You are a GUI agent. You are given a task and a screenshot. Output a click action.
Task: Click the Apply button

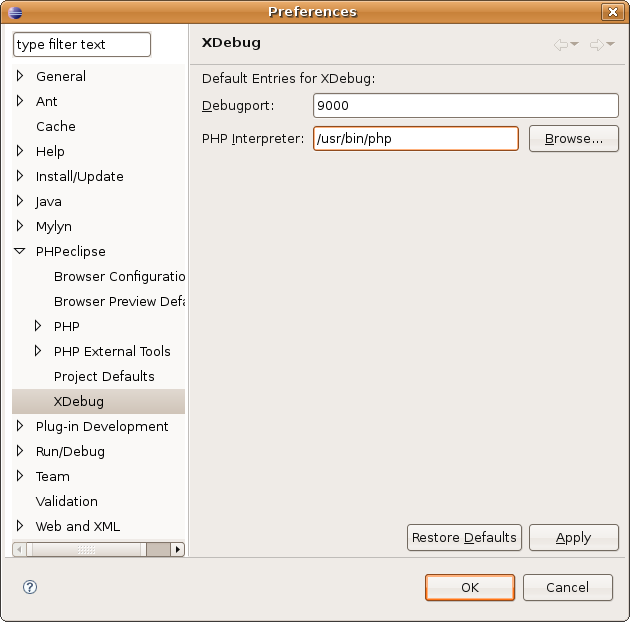coord(573,537)
